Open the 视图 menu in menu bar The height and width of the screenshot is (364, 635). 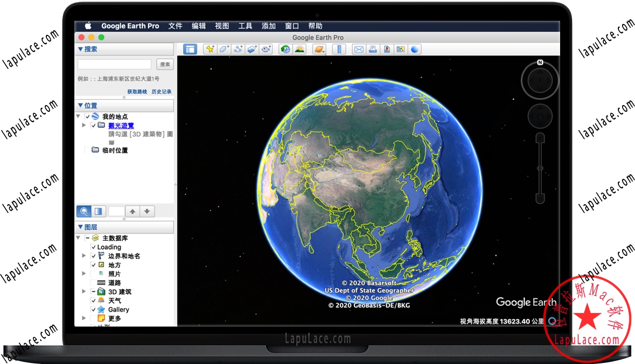(x=222, y=26)
